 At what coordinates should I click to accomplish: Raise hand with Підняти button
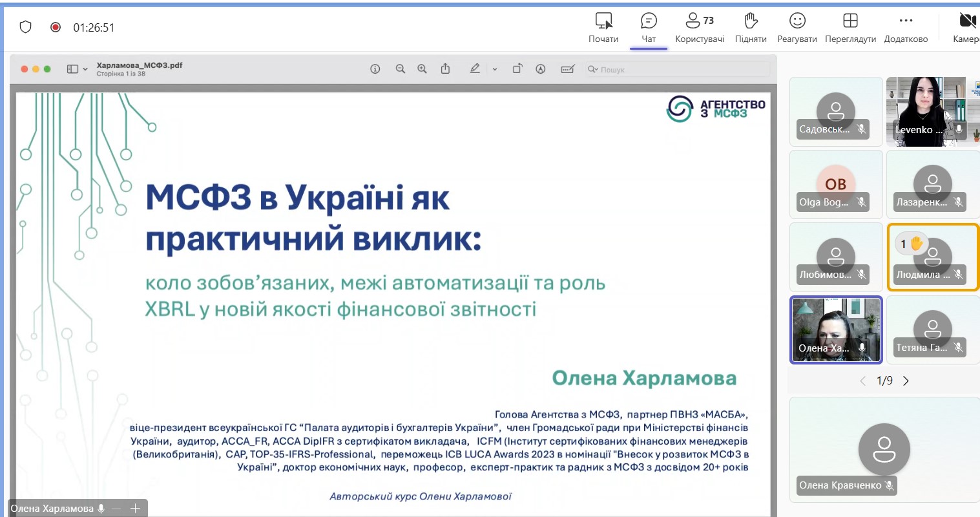[x=750, y=28]
